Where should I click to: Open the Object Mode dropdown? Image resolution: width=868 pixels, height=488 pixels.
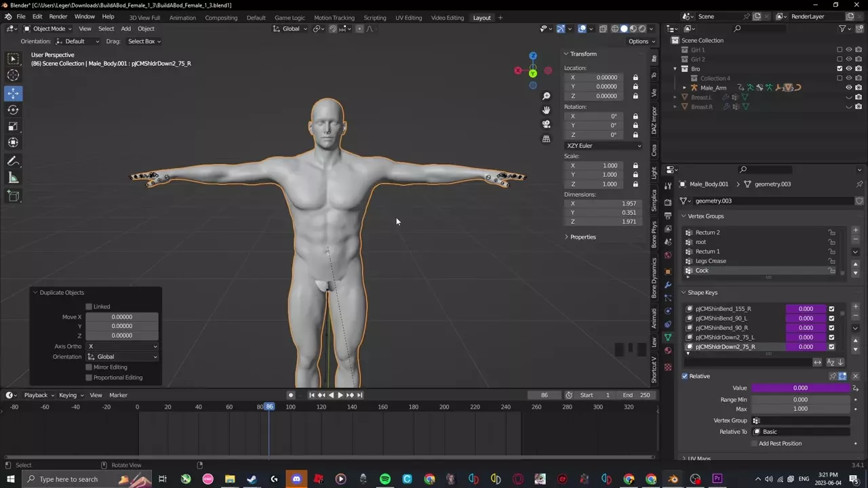pyautogui.click(x=48, y=28)
